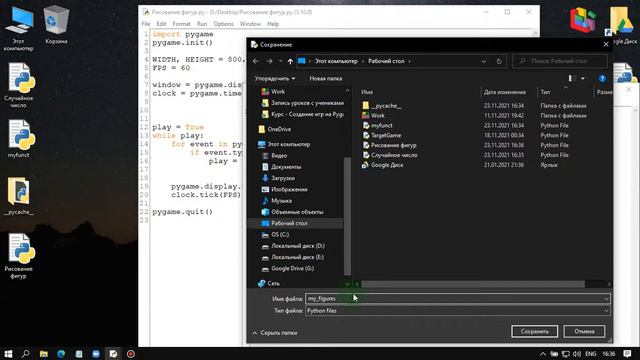This screenshot has height=360, width=640.
Task: Click the Отмена button
Action: pos(584,331)
